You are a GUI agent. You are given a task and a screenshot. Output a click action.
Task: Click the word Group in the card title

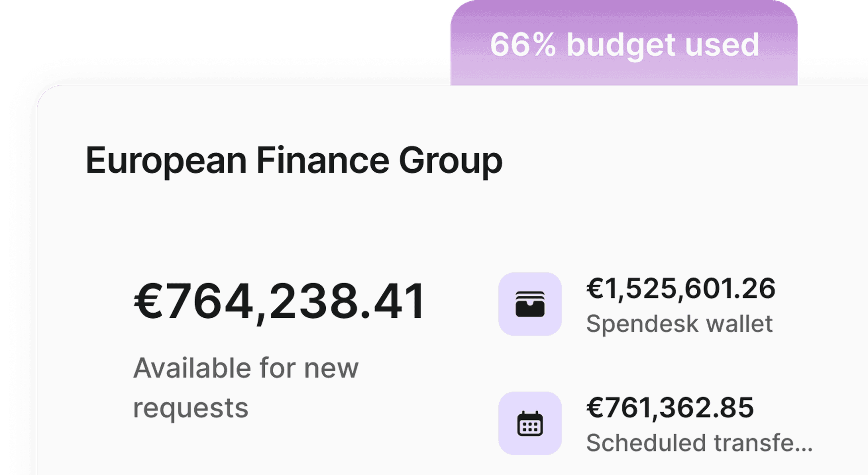tap(451, 162)
